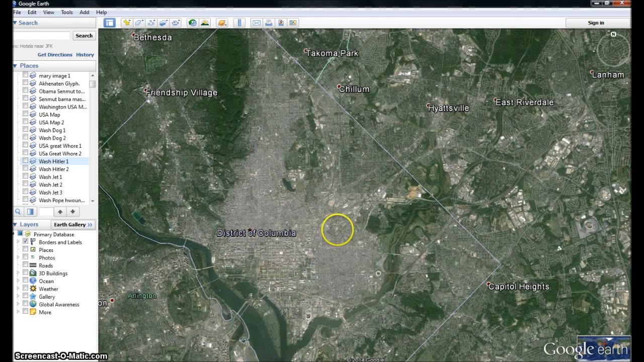This screenshot has width=644, height=362.
Task: Expand the Borders and Labels tree node
Action: [x=19, y=242]
